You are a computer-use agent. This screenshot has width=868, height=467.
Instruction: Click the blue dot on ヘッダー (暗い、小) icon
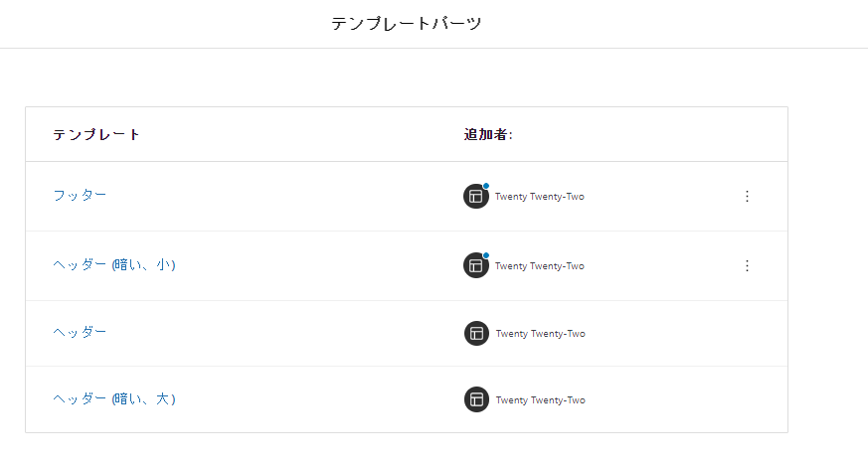pyautogui.click(x=485, y=255)
